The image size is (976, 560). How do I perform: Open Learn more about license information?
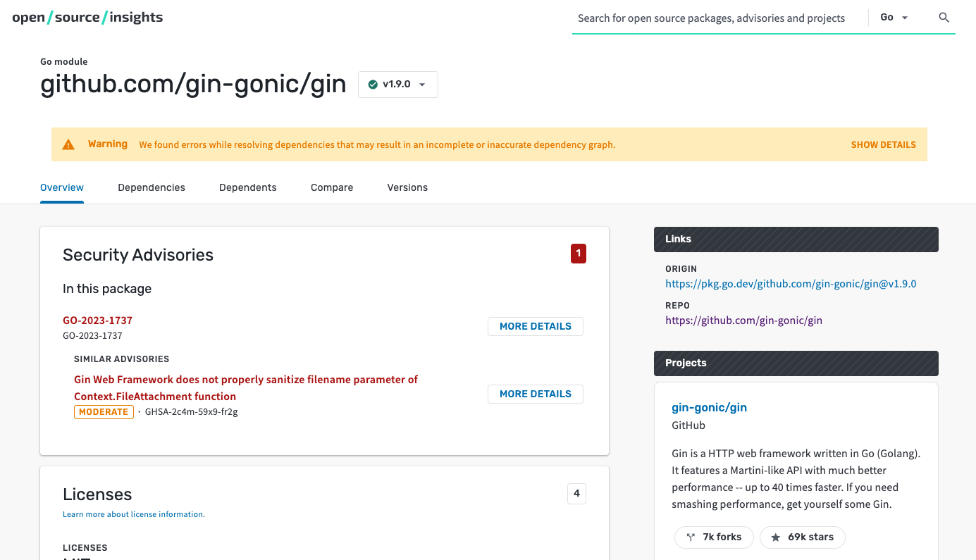coord(133,514)
